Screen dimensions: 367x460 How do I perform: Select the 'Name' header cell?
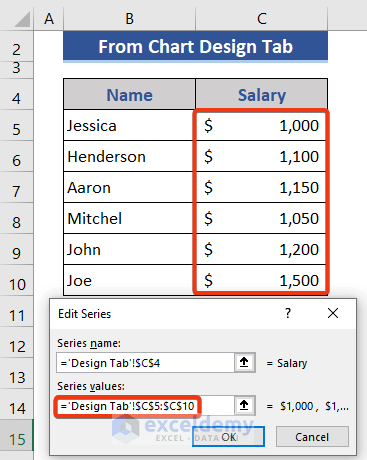129,95
